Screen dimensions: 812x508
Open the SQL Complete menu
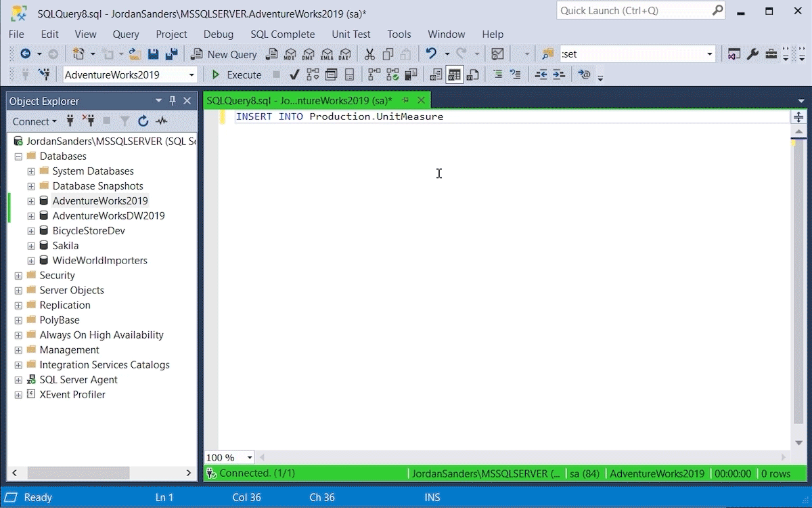282,34
